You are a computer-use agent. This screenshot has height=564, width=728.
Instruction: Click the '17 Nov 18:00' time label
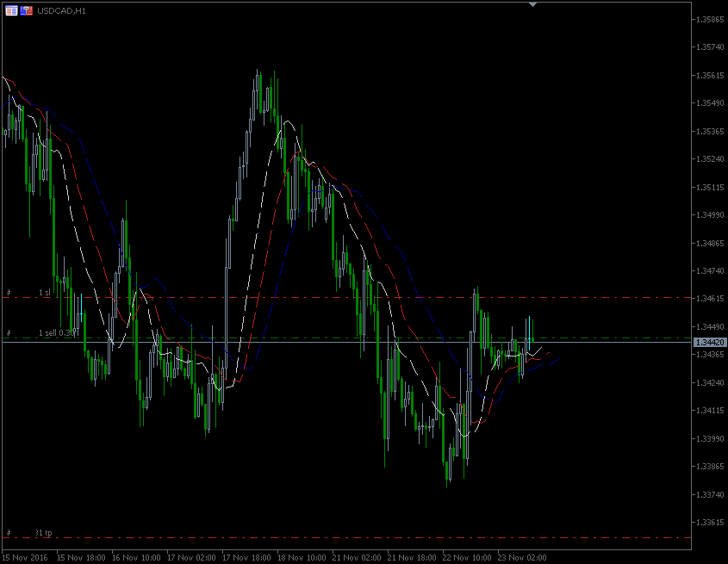246,557
